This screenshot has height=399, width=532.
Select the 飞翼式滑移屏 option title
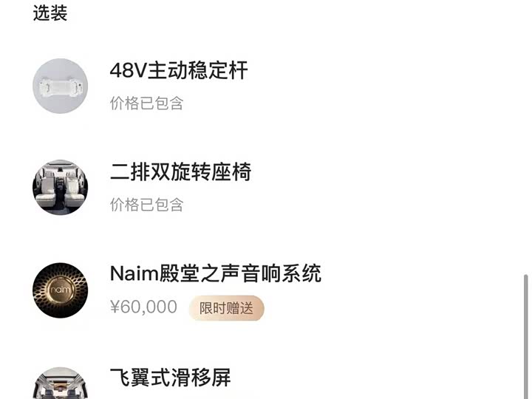(x=171, y=378)
